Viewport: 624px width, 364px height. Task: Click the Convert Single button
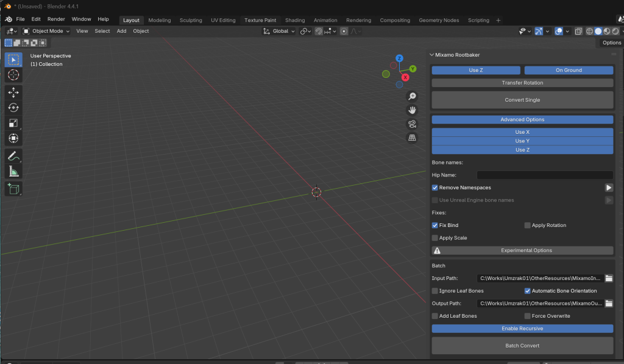click(522, 100)
